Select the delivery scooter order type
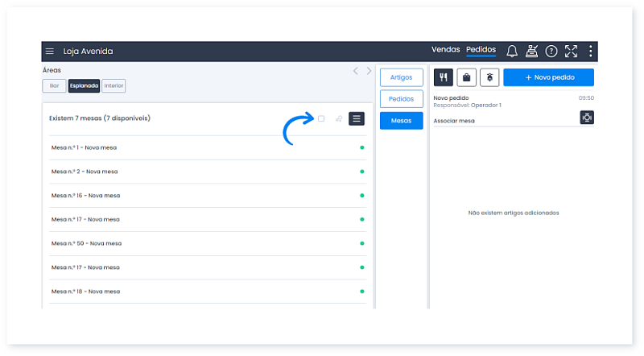 tap(489, 77)
